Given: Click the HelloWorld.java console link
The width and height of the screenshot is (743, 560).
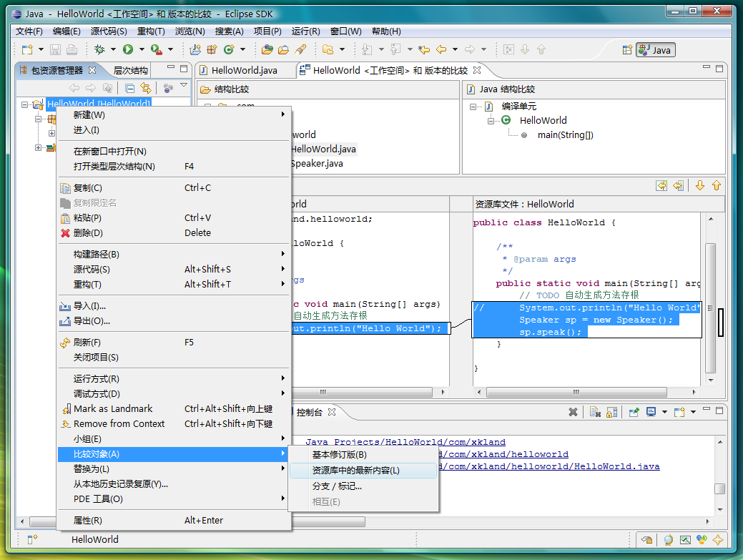Looking at the screenshot, I should click(x=548, y=466).
